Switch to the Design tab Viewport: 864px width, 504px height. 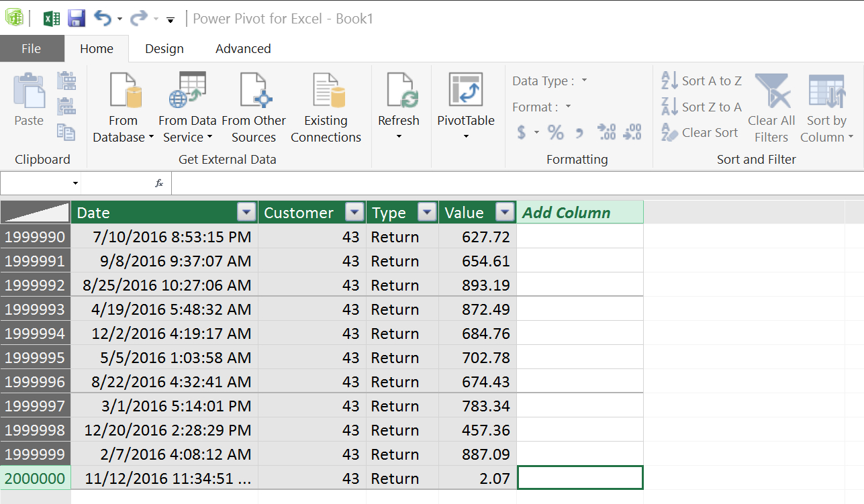pos(164,48)
